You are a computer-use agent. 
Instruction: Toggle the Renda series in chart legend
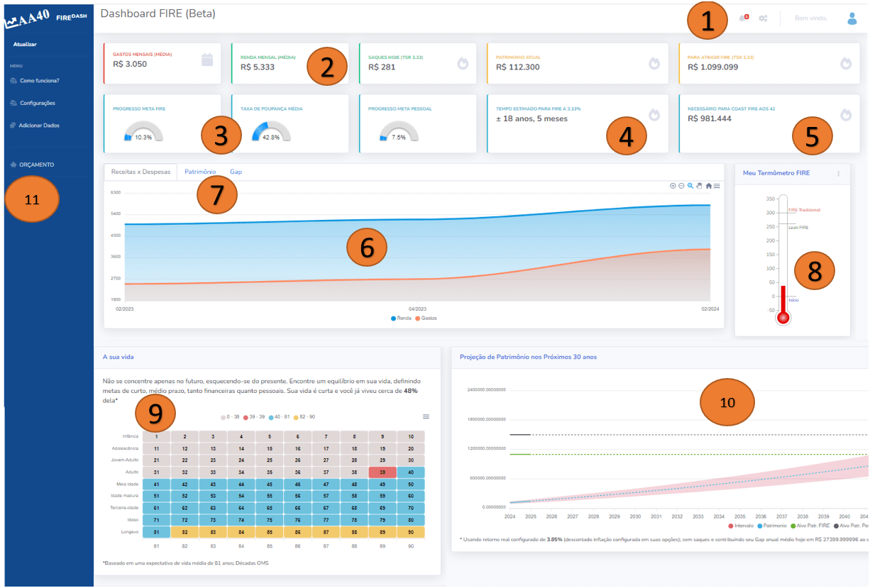tap(402, 318)
